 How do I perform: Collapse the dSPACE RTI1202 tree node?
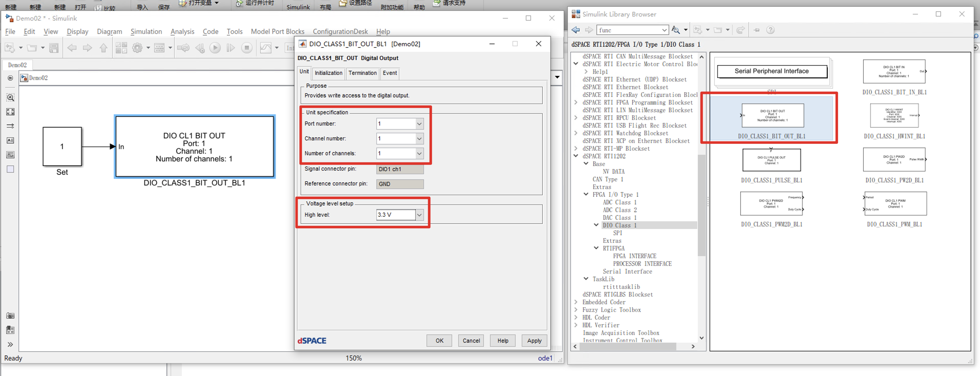(x=576, y=156)
